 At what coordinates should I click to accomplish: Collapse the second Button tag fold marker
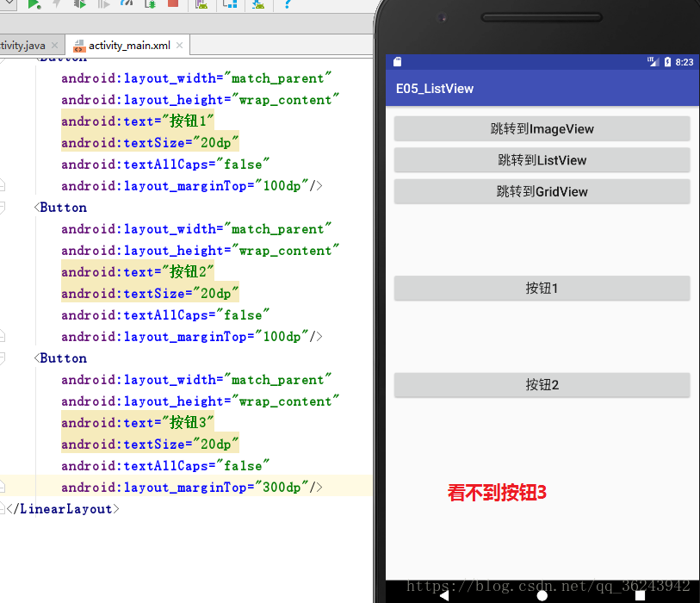2,208
